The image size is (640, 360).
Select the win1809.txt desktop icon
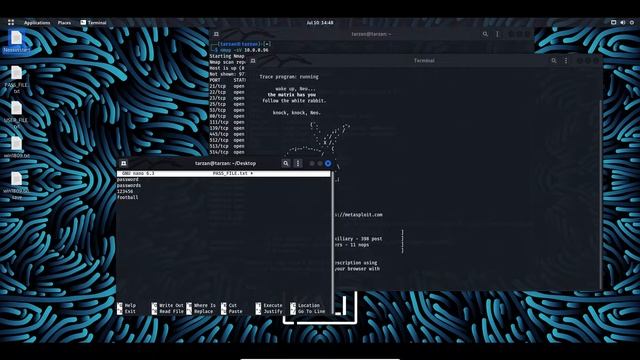(16, 147)
